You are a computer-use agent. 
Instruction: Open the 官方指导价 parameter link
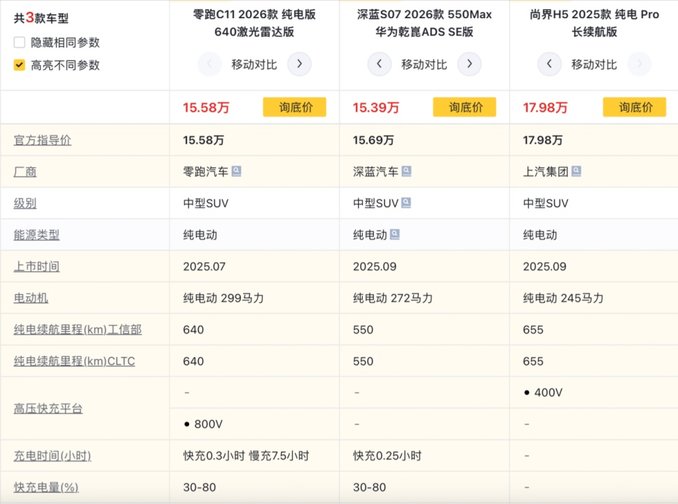(42, 140)
